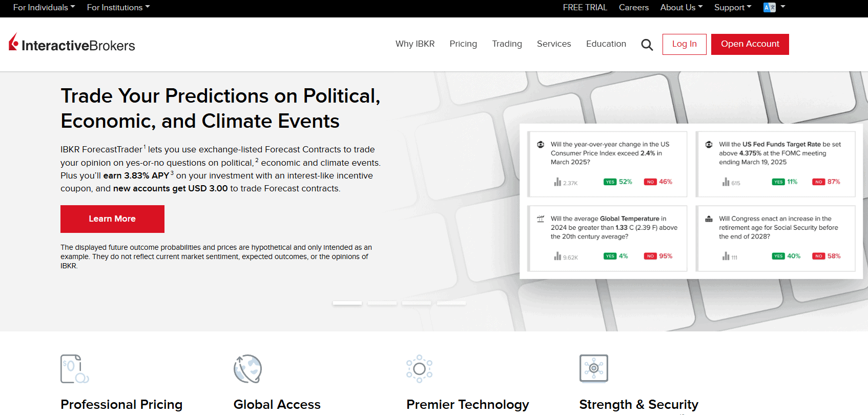Click the Global Access globe icon
Viewport: 868px width, 415px height.
pyautogui.click(x=247, y=369)
